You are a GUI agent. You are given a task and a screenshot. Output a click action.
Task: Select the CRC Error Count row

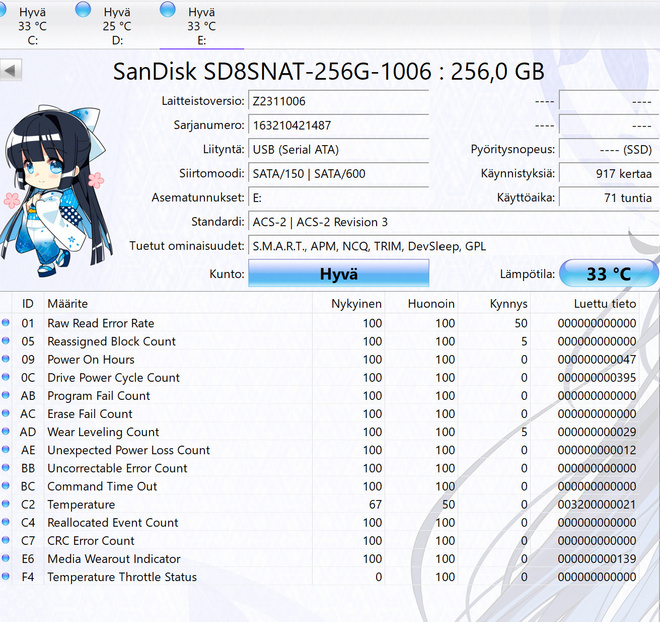click(x=320, y=540)
